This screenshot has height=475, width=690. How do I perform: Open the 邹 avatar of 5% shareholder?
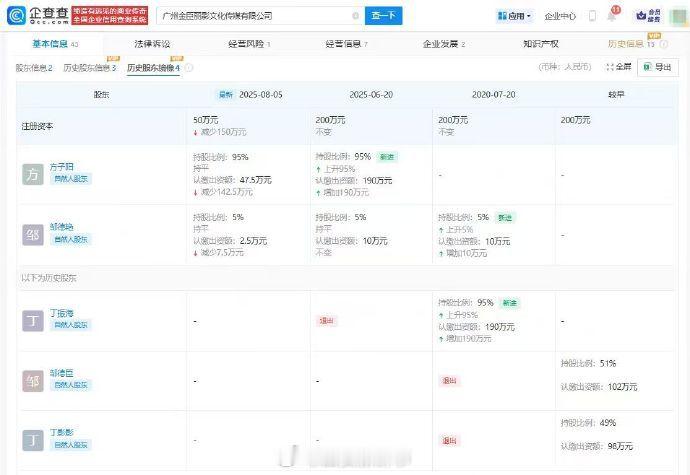[33, 235]
